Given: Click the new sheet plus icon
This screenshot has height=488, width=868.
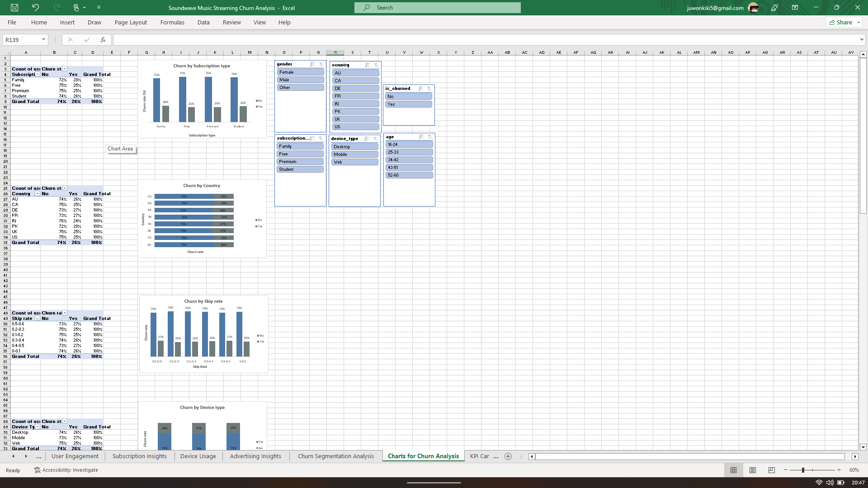Looking at the screenshot, I should pyautogui.click(x=508, y=456).
